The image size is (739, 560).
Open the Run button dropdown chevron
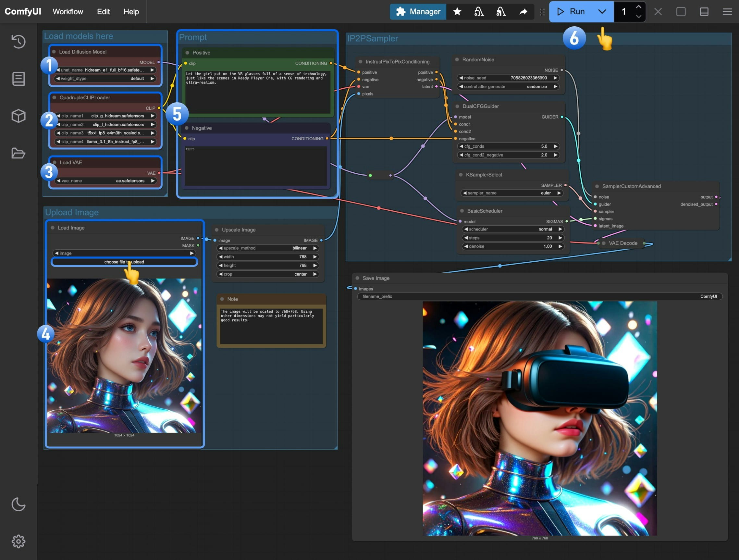click(x=602, y=11)
